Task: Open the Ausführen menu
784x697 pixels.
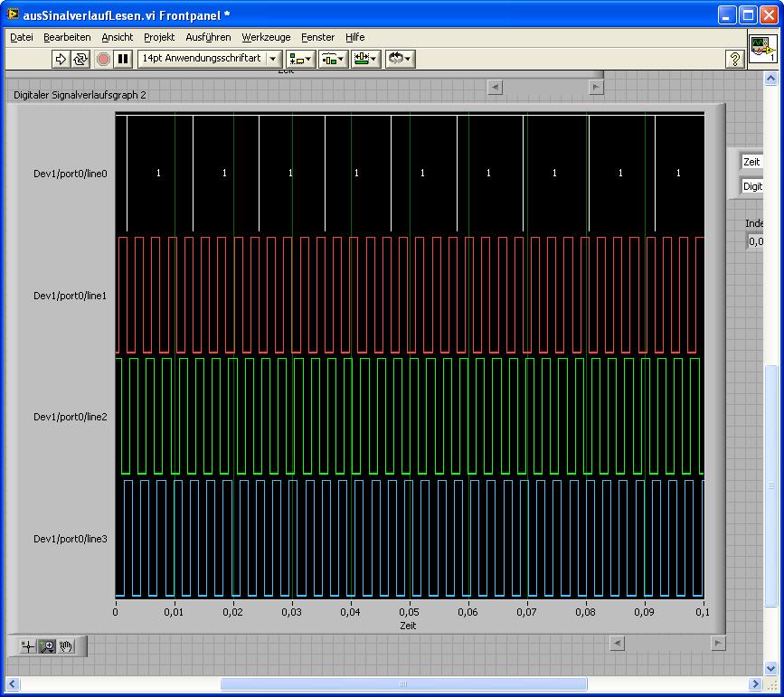Action: (208, 37)
